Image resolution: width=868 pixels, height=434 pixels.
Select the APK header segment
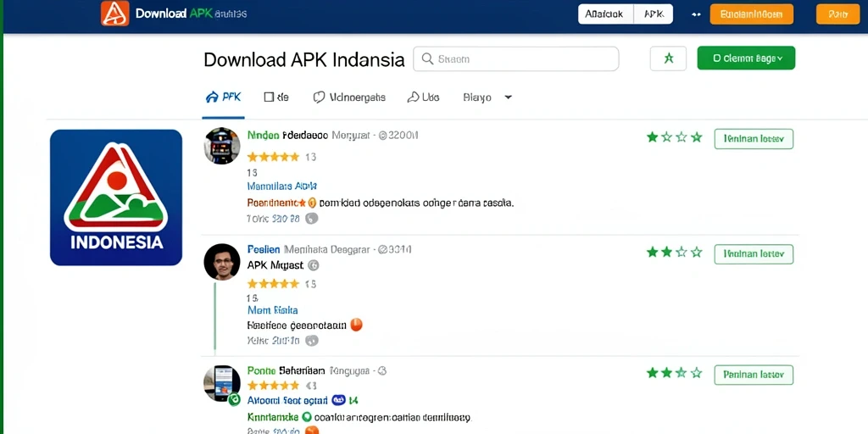(x=654, y=14)
